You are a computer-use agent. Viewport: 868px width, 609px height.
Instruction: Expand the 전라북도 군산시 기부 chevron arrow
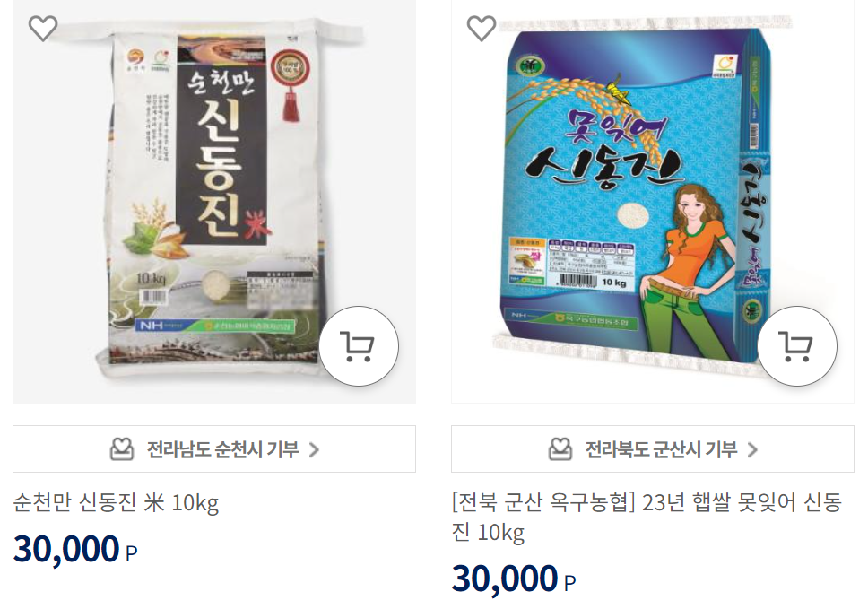click(752, 449)
